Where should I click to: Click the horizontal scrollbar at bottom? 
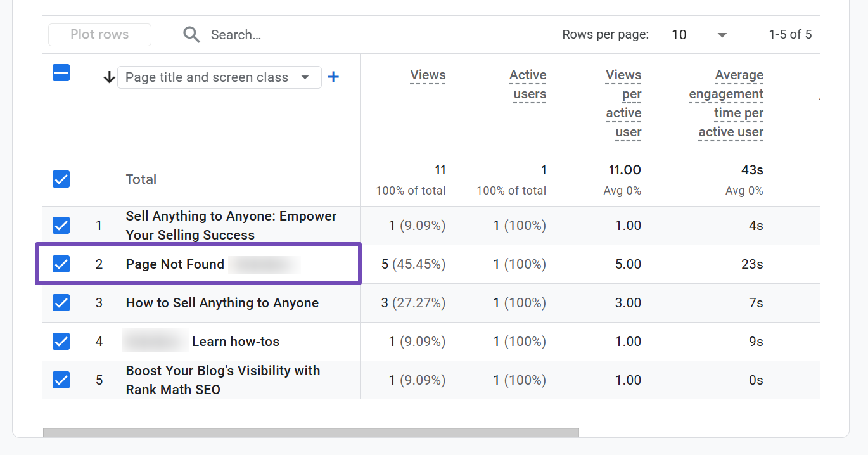tap(310, 432)
